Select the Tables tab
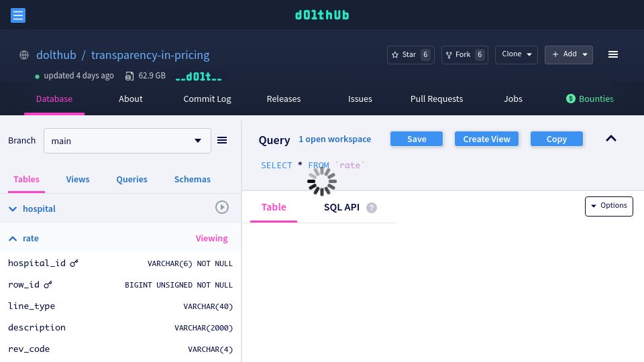 pyautogui.click(x=26, y=180)
